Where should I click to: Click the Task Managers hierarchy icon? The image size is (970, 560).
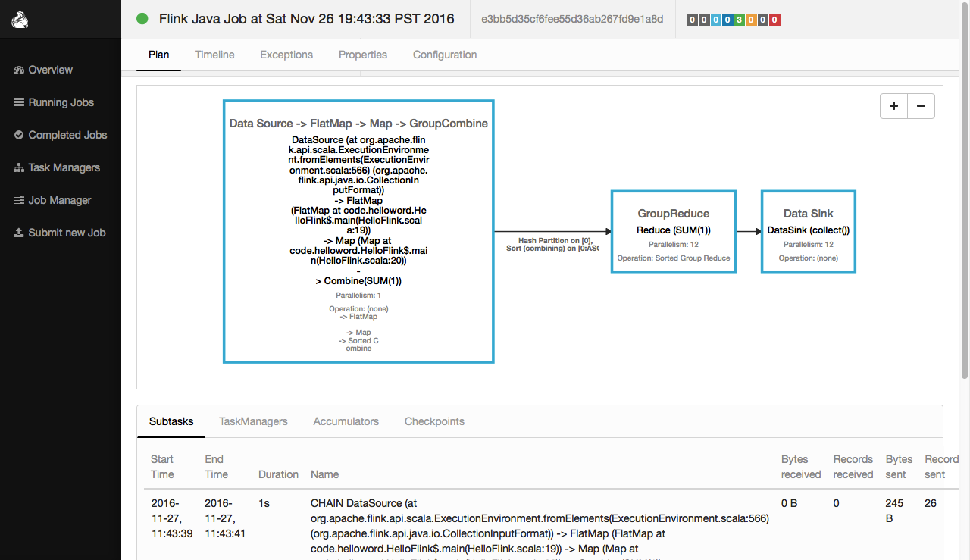coord(19,167)
